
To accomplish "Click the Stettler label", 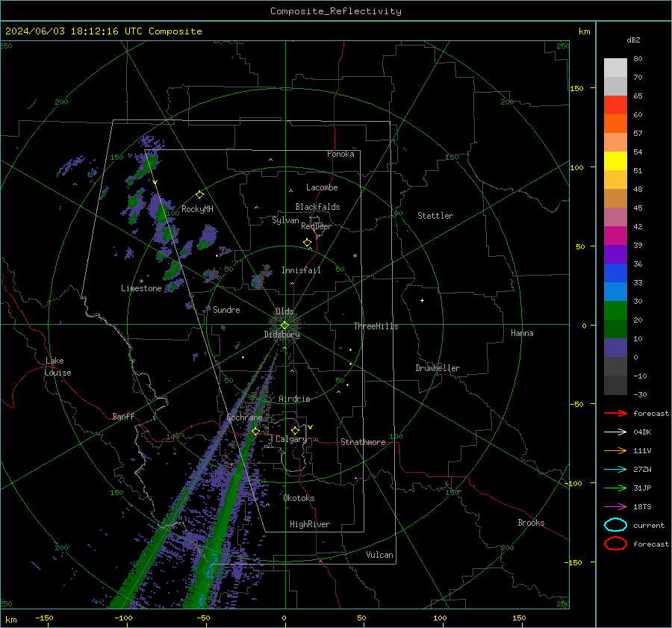I will pyautogui.click(x=435, y=216).
